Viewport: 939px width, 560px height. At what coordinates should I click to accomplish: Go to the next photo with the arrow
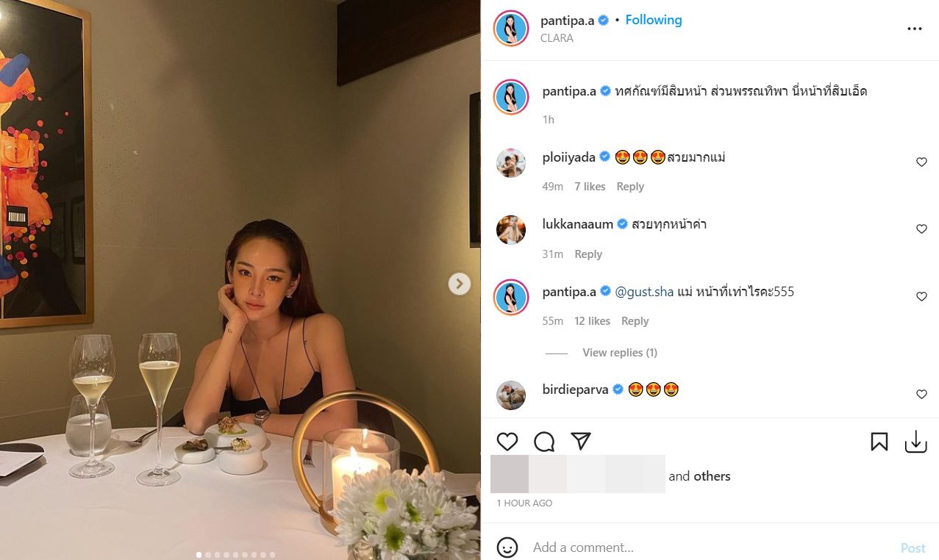click(460, 283)
